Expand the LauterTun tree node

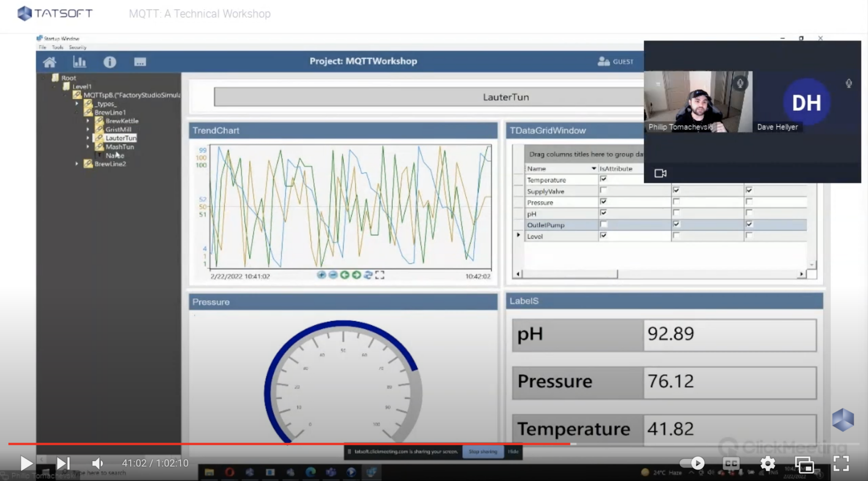(x=88, y=138)
